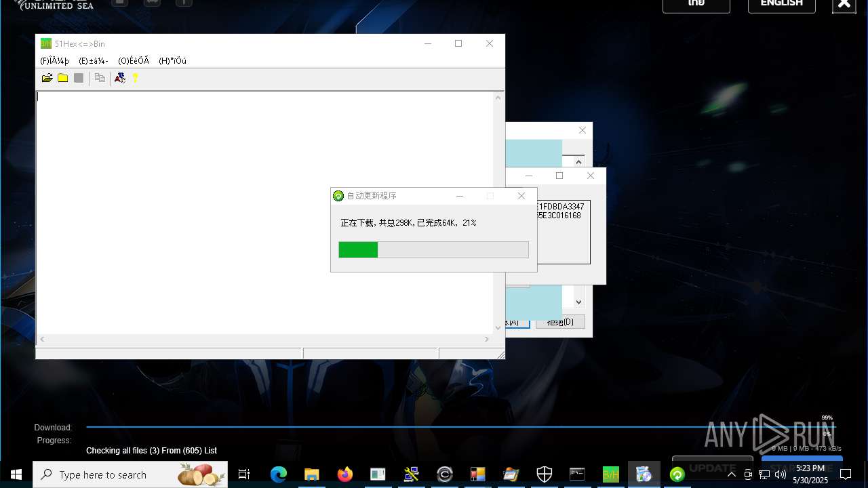Image resolution: width=868 pixels, height=488 pixels.
Task: Click the up arrow of background dialog list scrollbar
Action: (578, 162)
